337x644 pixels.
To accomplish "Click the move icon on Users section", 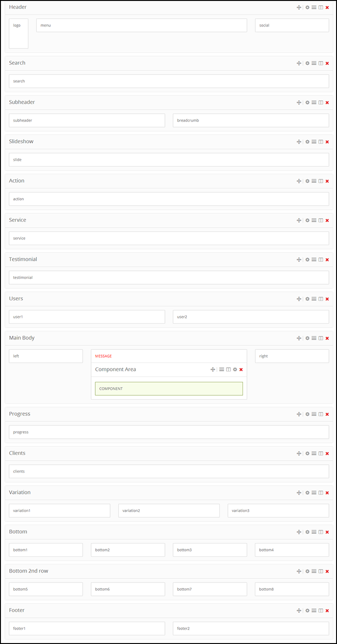I will (x=299, y=299).
